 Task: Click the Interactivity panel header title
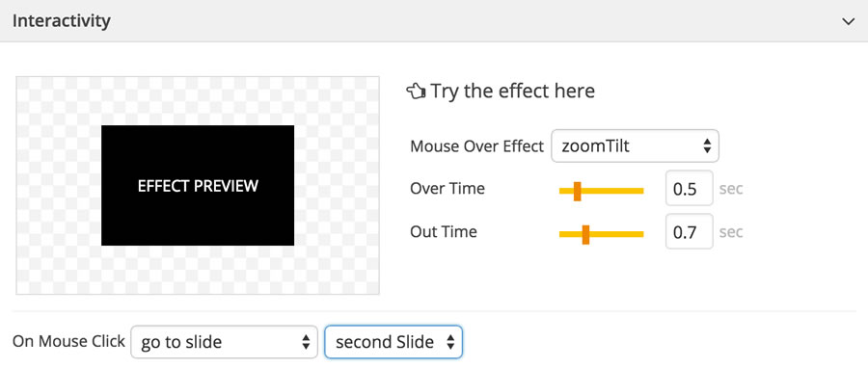[62, 21]
